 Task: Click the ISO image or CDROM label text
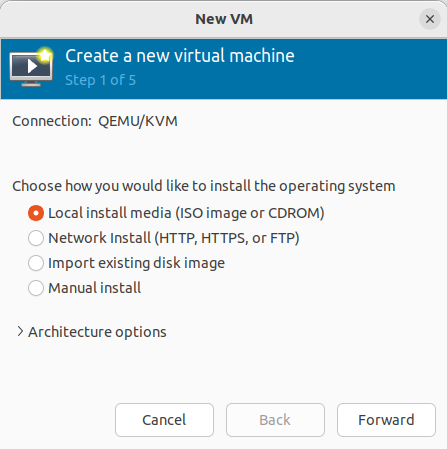(x=250, y=213)
